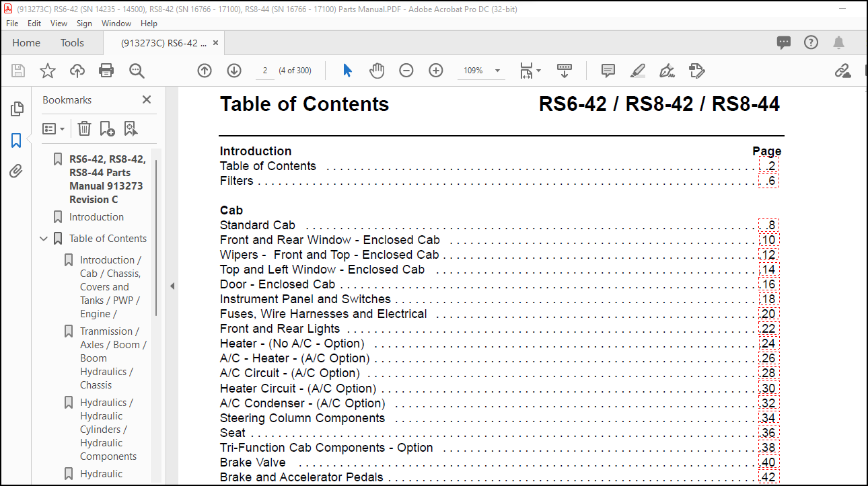Select the Table of Contents bookmark

pyautogui.click(x=108, y=239)
